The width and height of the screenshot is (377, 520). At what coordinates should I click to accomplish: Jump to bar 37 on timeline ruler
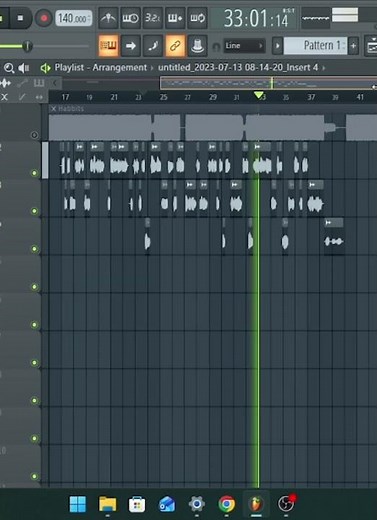pyautogui.click(x=311, y=97)
